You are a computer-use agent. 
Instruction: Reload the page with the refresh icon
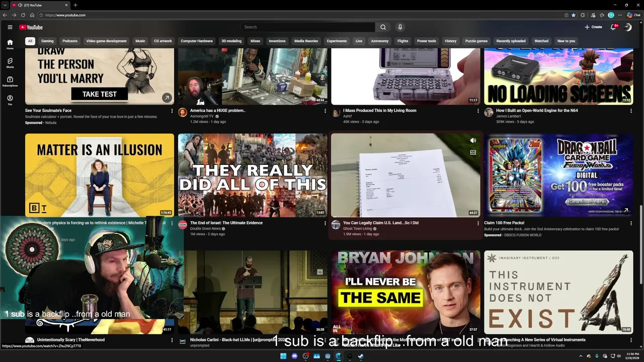coord(23,15)
